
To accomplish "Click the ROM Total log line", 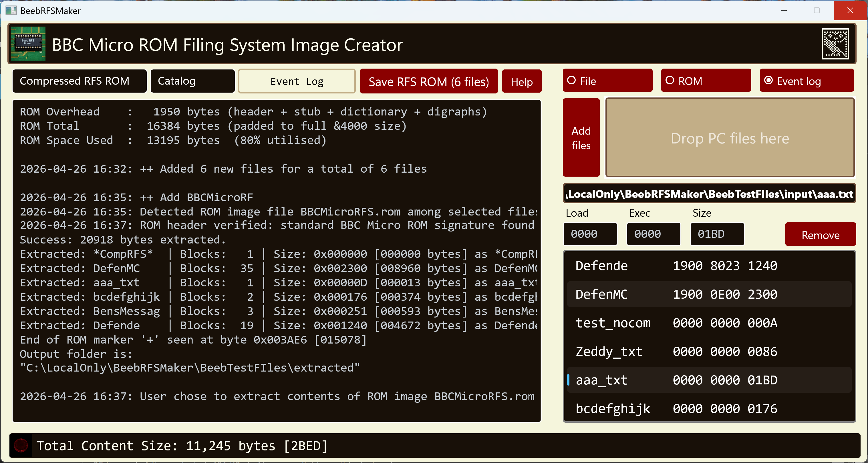I will pos(213,126).
